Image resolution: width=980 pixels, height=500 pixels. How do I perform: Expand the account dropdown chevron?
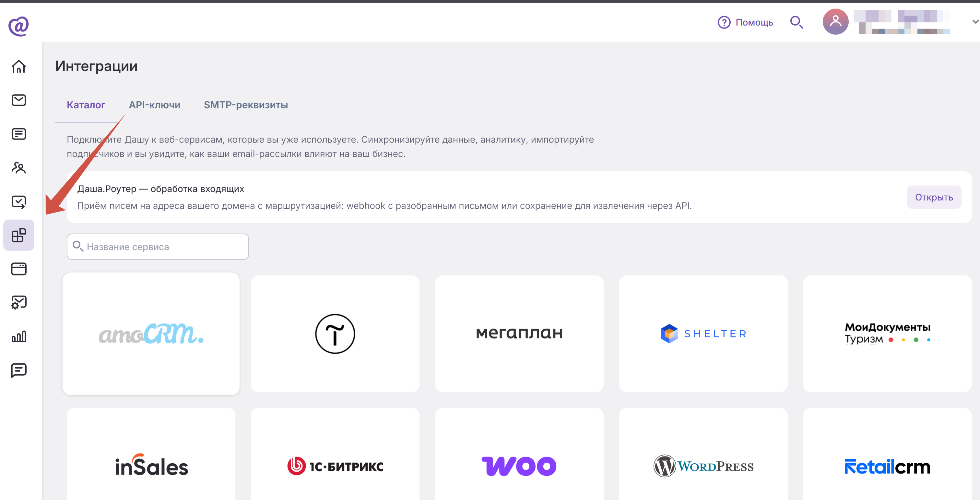(975, 22)
